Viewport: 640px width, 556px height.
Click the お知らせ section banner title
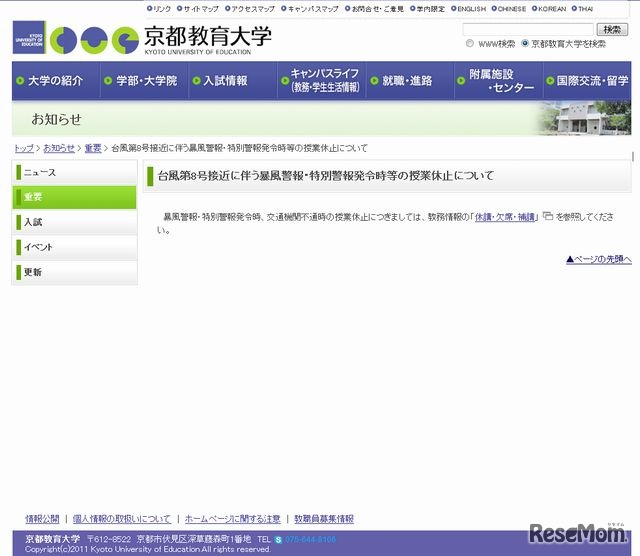tap(56, 119)
